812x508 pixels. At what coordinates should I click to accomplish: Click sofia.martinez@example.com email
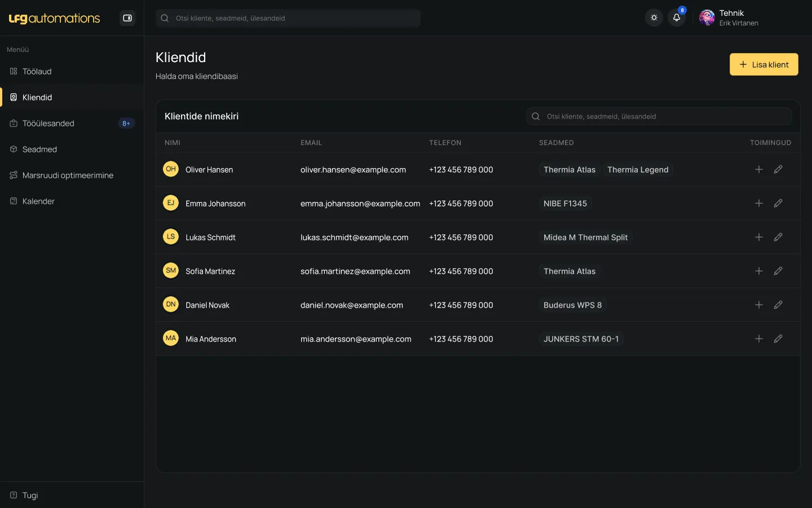(355, 271)
